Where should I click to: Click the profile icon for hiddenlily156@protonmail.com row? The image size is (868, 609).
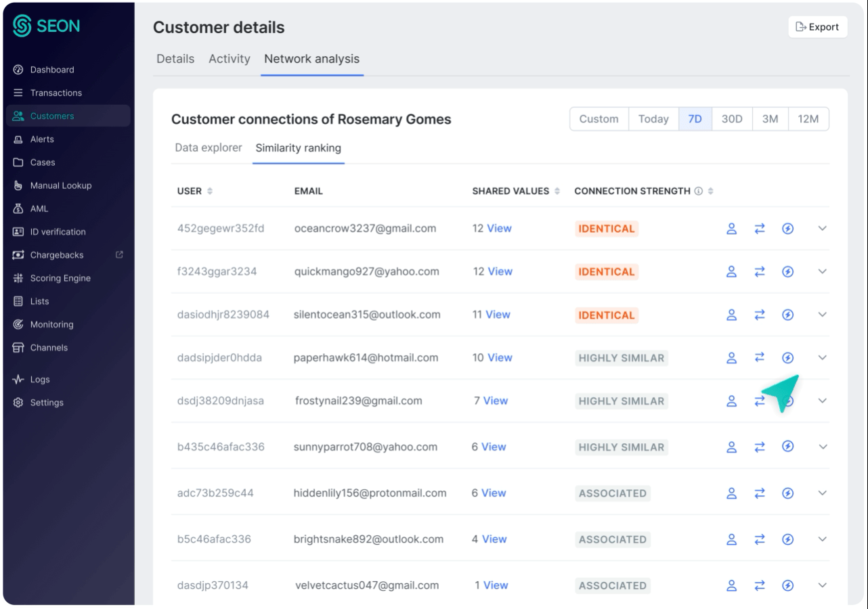(731, 493)
